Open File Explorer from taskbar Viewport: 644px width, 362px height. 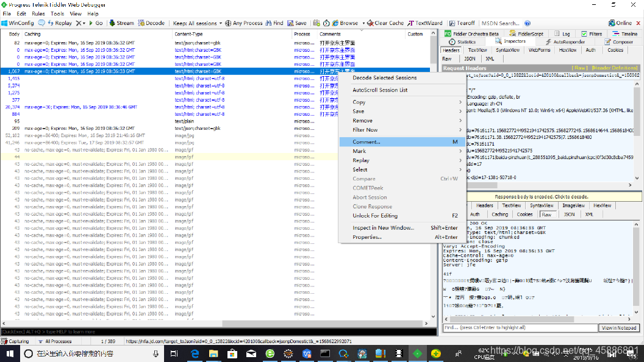213,353
